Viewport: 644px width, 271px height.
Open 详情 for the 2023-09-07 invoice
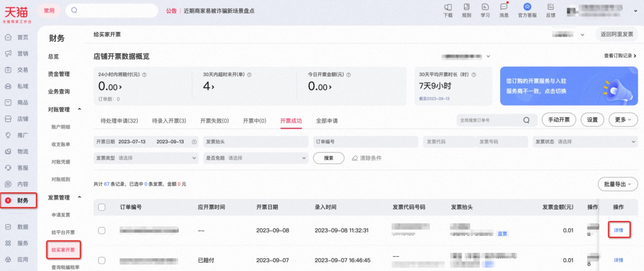tap(618, 260)
